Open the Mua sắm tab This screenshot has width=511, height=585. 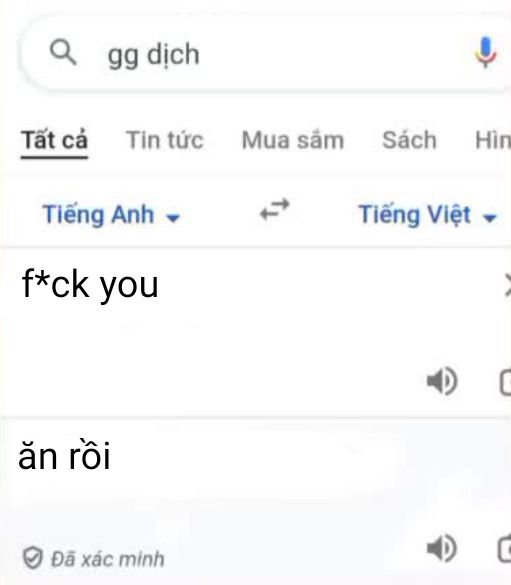coord(293,140)
